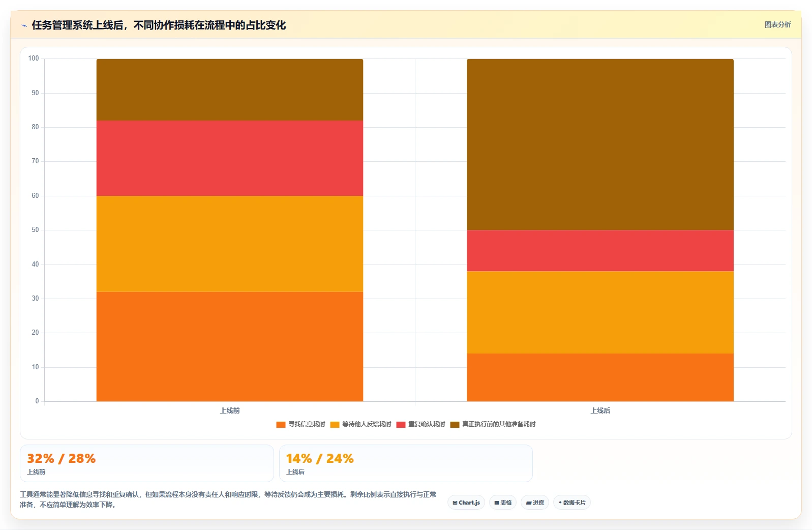Select the Chart.js tag chip
This screenshot has height=530, width=812.
coord(466,503)
